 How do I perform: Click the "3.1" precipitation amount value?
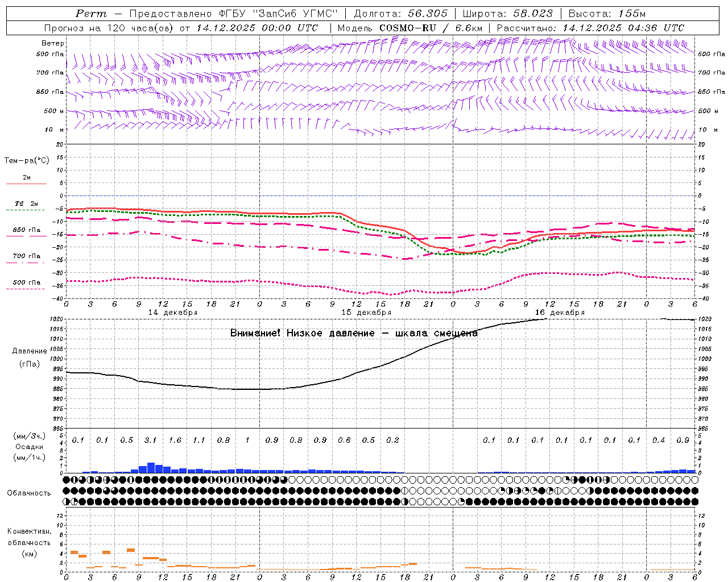(x=151, y=440)
